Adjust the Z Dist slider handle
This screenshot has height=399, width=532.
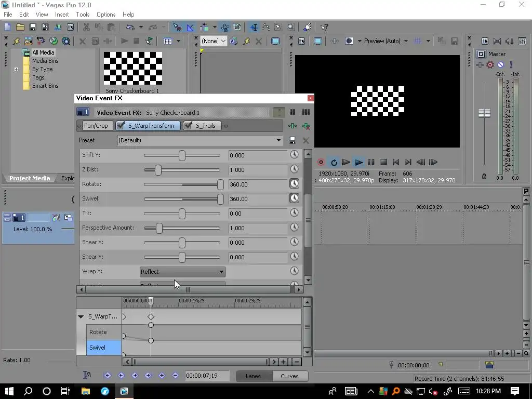(x=158, y=170)
